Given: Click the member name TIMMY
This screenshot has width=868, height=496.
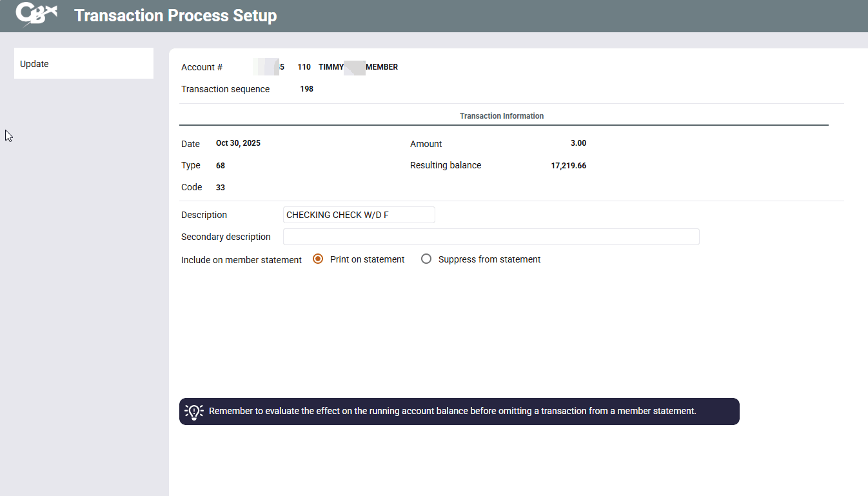Looking at the screenshot, I should pos(331,67).
